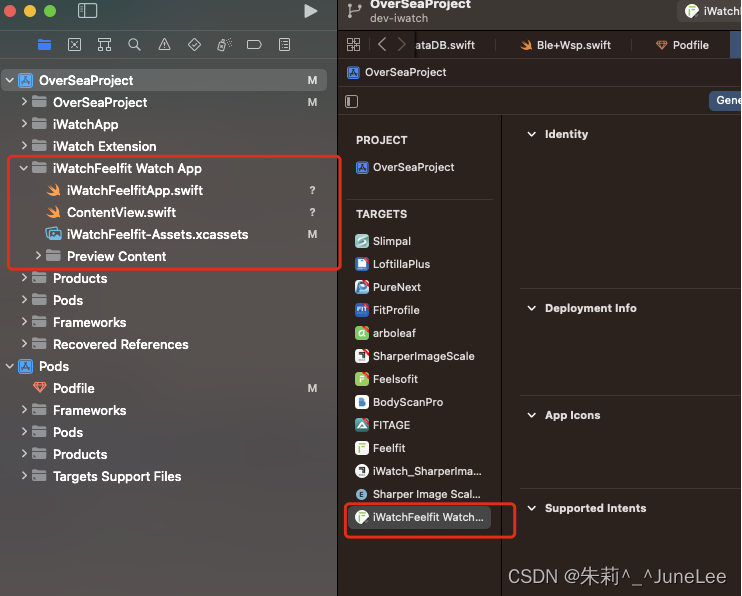Expand the Recovered References folder
The height and width of the screenshot is (596, 742).
tap(24, 344)
